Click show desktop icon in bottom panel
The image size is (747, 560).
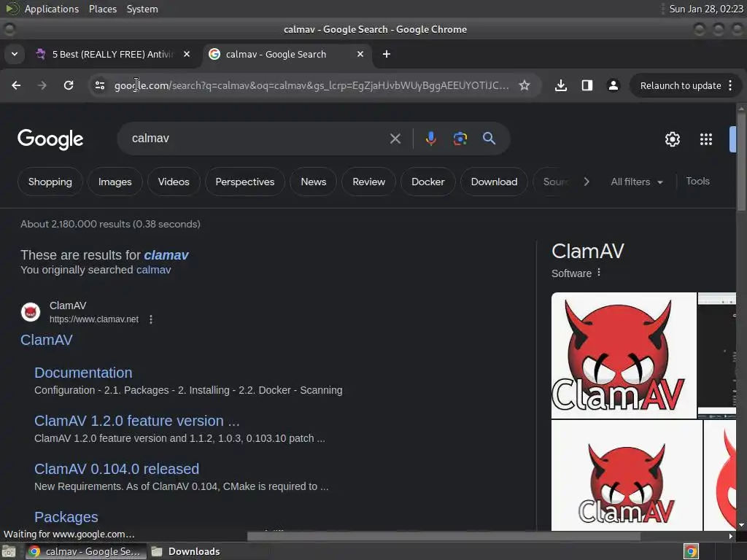pyautogui.click(x=9, y=551)
